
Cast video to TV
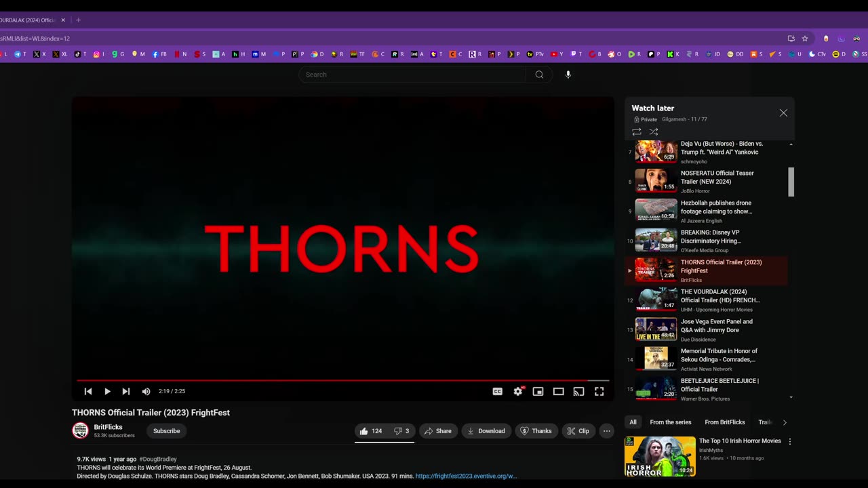tap(578, 391)
